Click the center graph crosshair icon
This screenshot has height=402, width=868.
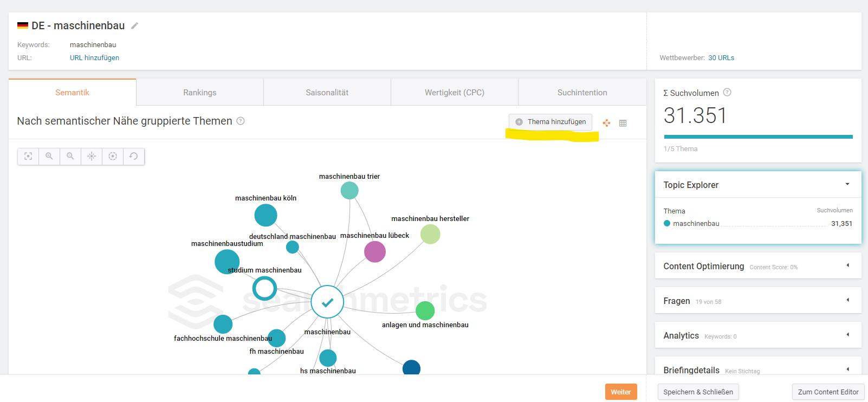click(x=92, y=156)
